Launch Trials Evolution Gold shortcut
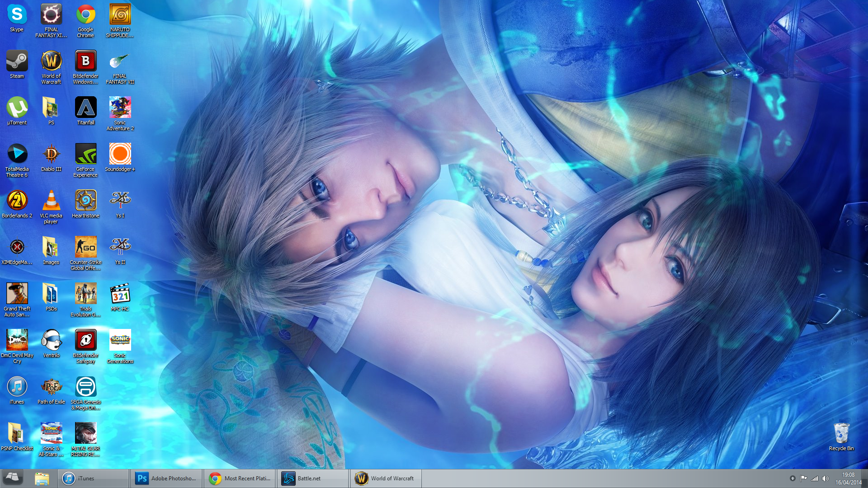 (x=85, y=300)
